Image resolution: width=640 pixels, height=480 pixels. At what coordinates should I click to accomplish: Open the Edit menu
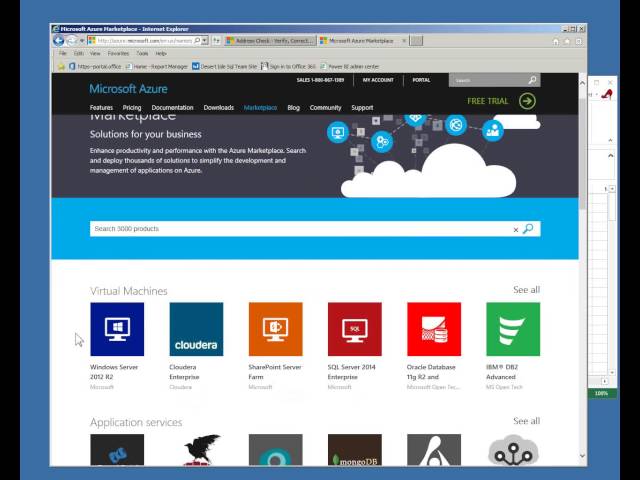click(x=78, y=53)
